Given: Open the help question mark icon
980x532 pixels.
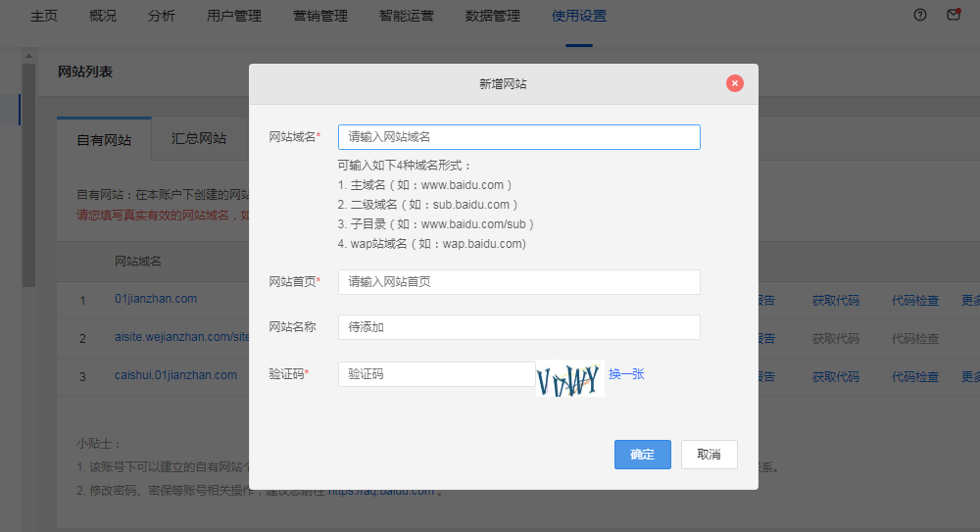Looking at the screenshot, I should [x=919, y=15].
